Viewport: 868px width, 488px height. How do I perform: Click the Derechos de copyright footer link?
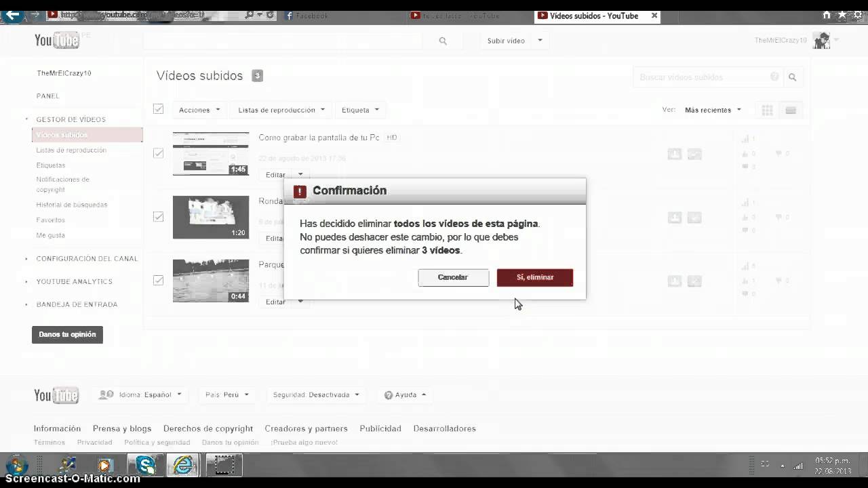208,428
